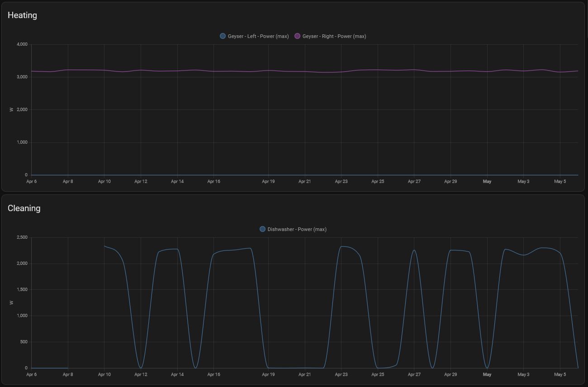Click the 1,500 label on Cleaning y-axis
This screenshot has height=387, width=588.
click(22, 290)
